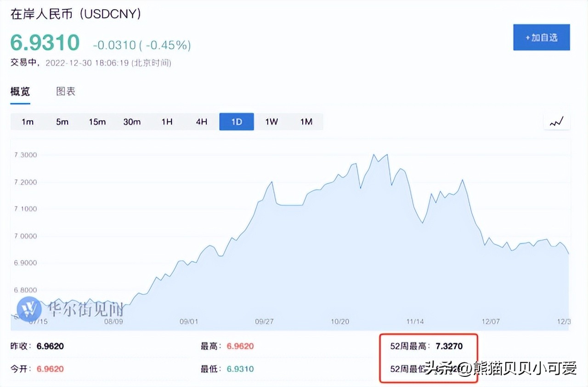Switch to the 1H timeframe
This screenshot has height=387, width=588.
click(x=167, y=121)
